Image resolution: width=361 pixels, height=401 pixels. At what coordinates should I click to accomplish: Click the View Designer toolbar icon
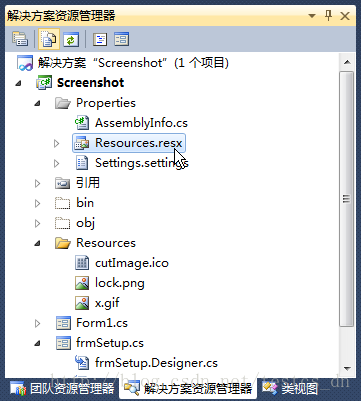tap(121, 39)
